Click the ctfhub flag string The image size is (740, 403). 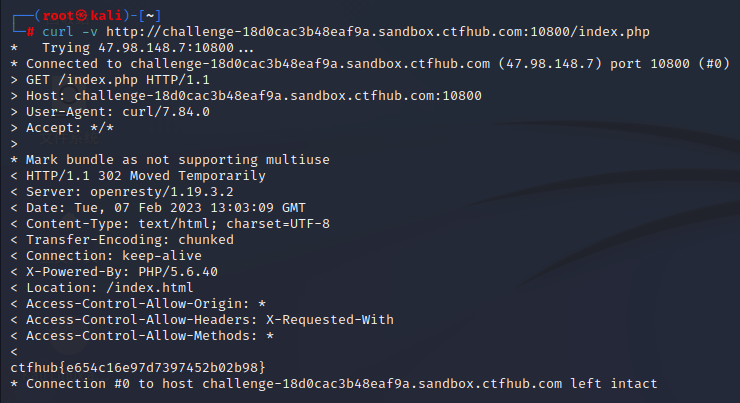click(137, 368)
